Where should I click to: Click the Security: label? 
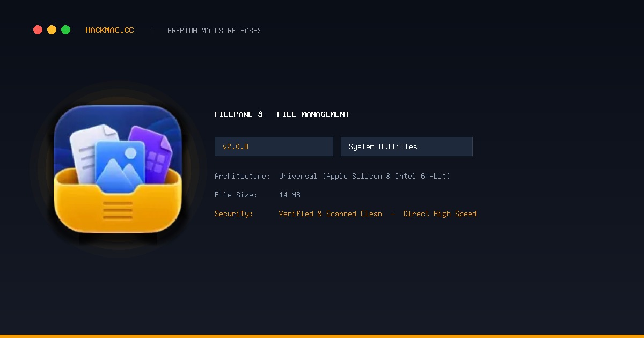coord(234,214)
